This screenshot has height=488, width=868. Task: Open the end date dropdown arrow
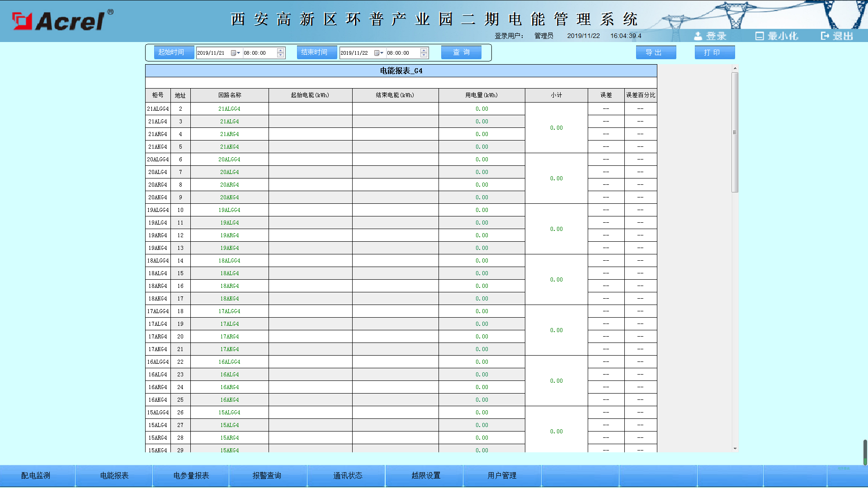382,52
